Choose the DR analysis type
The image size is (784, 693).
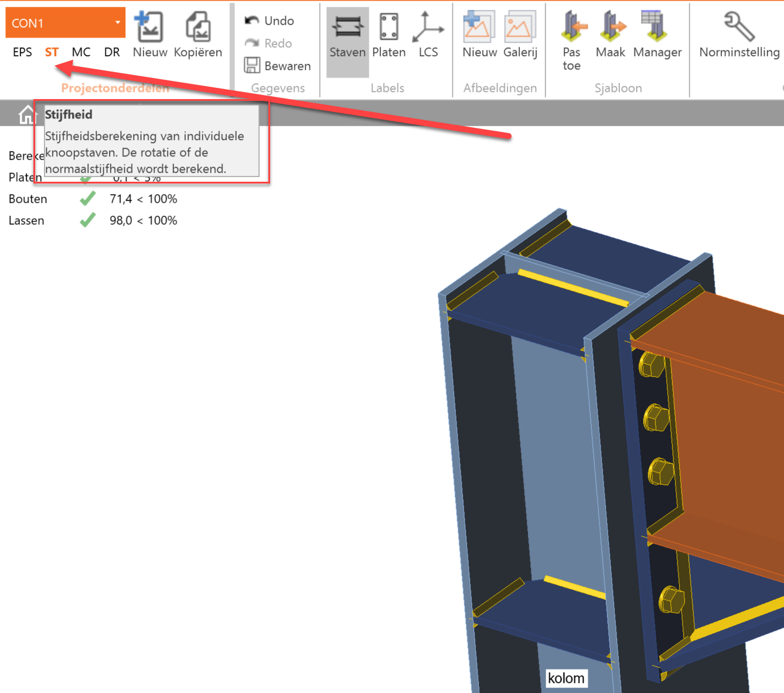click(x=112, y=52)
